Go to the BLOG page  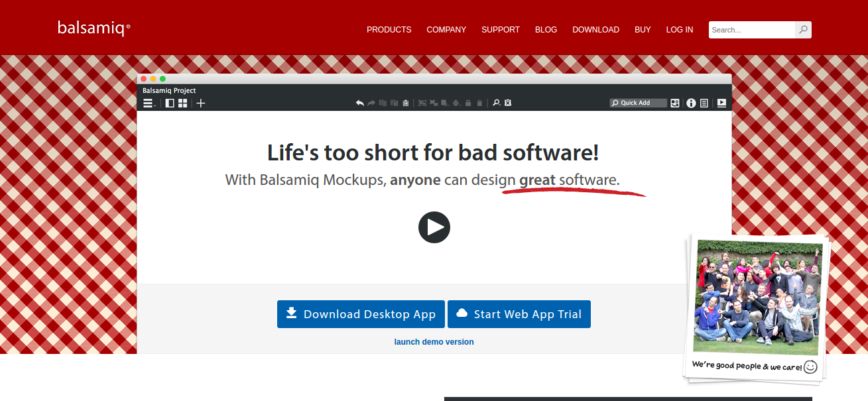[x=546, y=30]
